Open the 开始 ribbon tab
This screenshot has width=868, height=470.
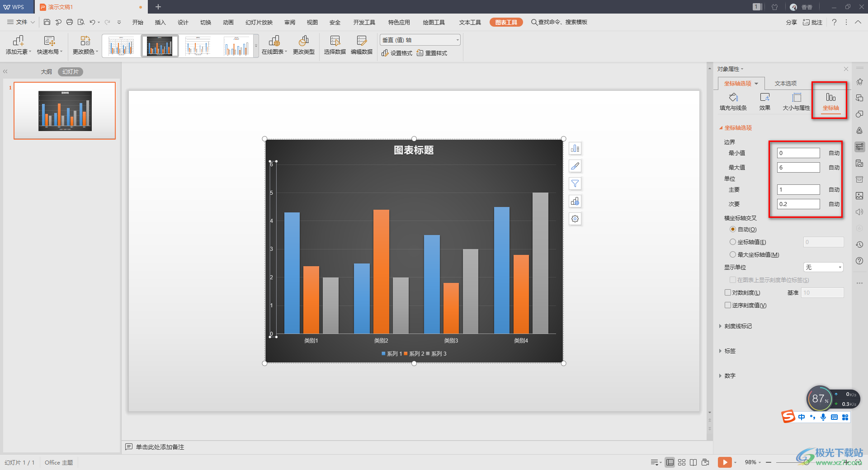(138, 22)
